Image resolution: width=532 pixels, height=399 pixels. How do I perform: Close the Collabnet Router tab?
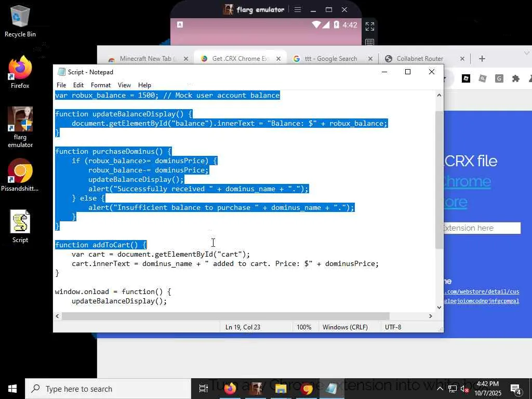coord(462,59)
